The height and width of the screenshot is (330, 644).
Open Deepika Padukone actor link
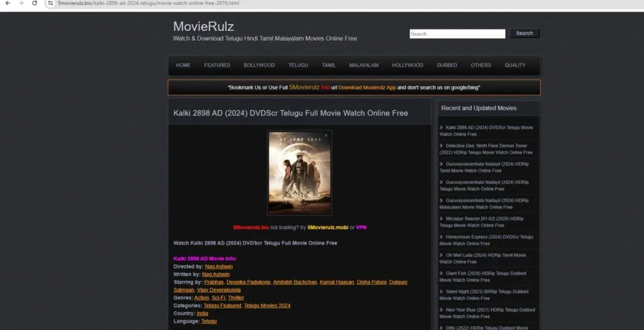pyautogui.click(x=248, y=282)
